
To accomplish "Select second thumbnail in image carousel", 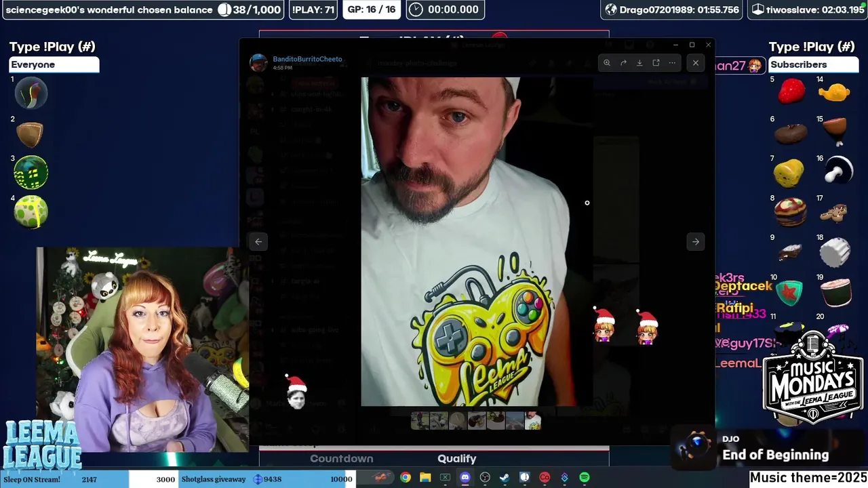I will coord(439,421).
